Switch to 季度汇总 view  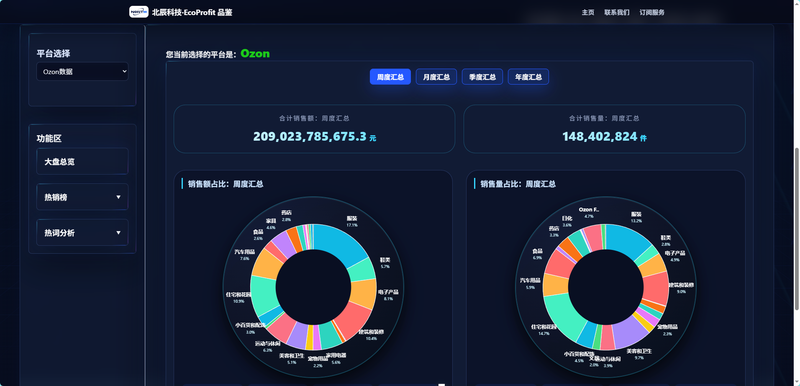coord(482,77)
